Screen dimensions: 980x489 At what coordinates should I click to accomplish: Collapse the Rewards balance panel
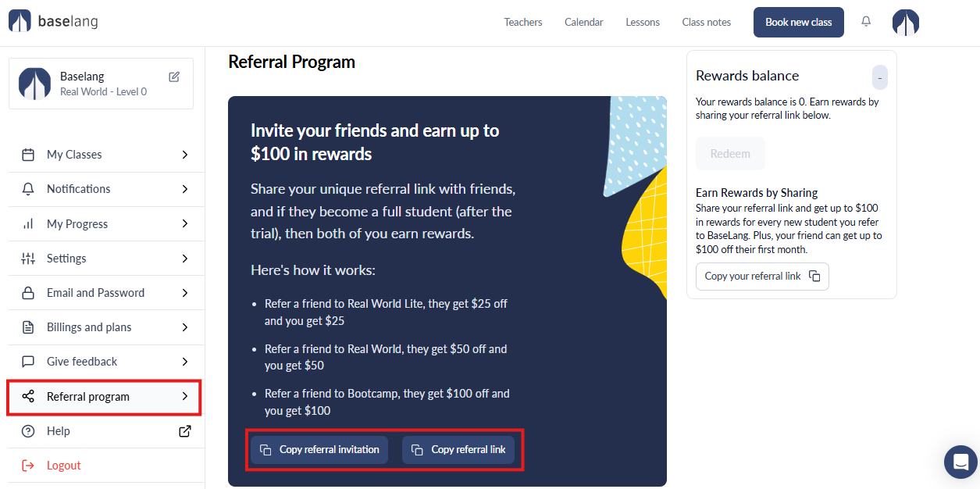pyautogui.click(x=879, y=77)
